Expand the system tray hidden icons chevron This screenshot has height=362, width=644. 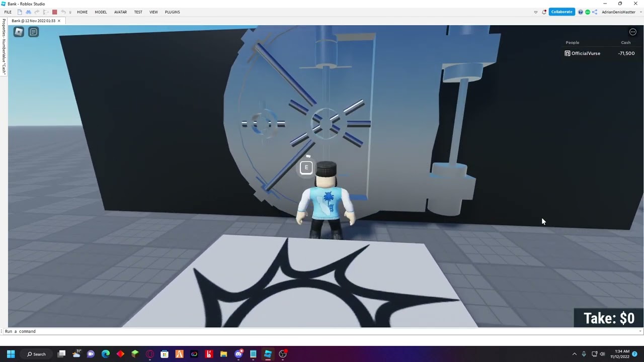[x=574, y=354]
